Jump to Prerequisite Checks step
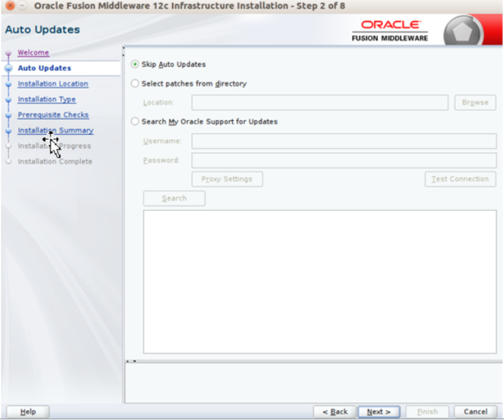504x420 pixels. 53,115
